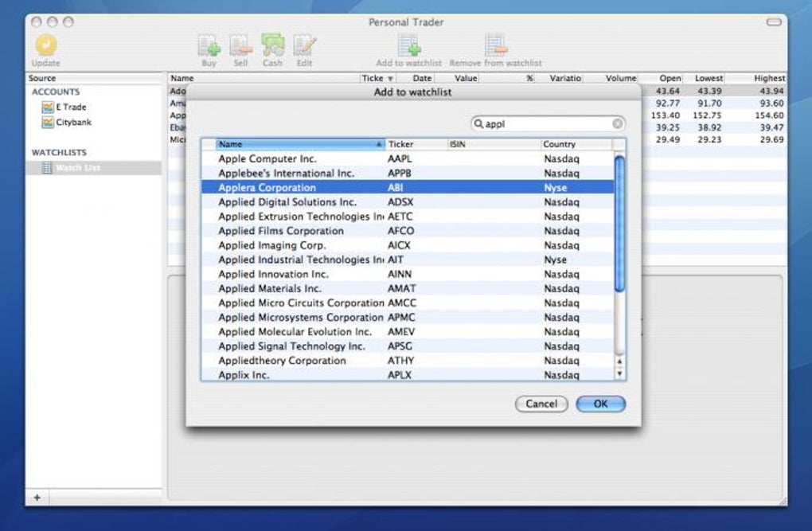Select Apple Computer Inc. row
This screenshot has width=812, height=531.
coord(407,159)
